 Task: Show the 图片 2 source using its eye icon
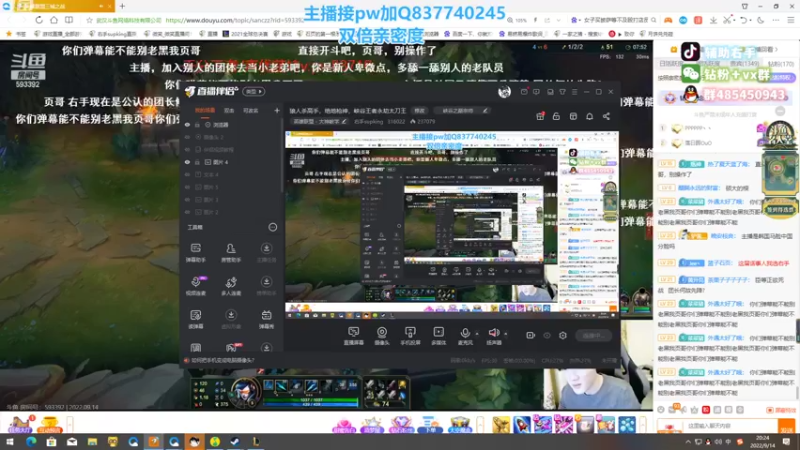click(187, 212)
